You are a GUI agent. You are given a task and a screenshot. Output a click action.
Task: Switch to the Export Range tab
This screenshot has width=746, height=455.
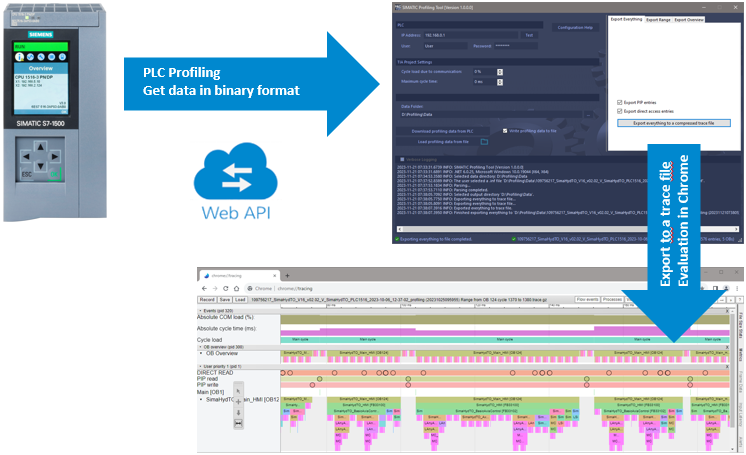(658, 20)
